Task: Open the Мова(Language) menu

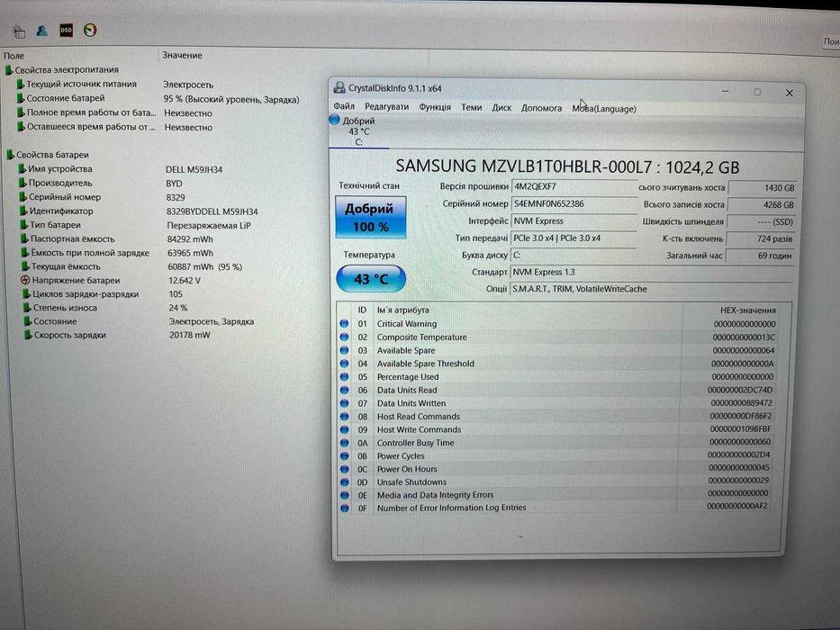Action: (604, 109)
